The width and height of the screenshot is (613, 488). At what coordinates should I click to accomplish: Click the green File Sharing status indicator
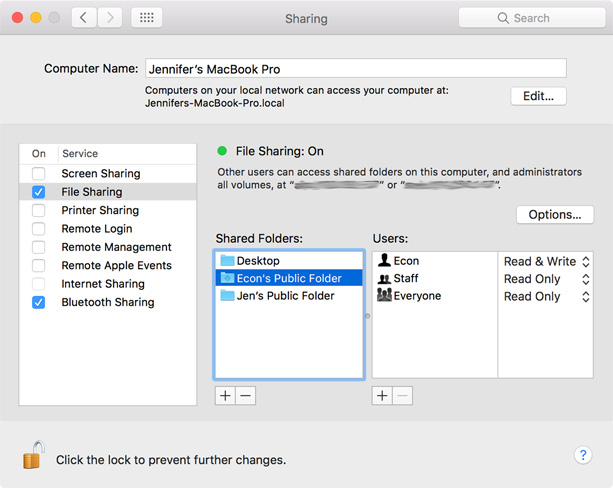(x=222, y=151)
